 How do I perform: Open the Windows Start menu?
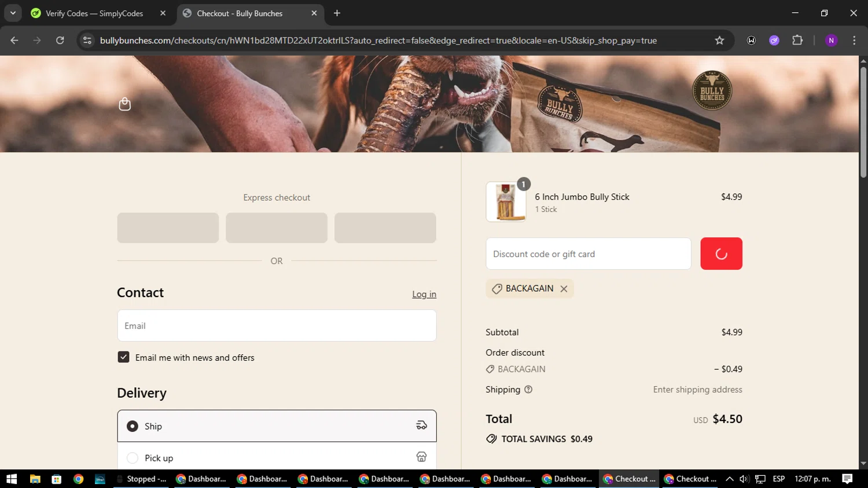(12, 479)
